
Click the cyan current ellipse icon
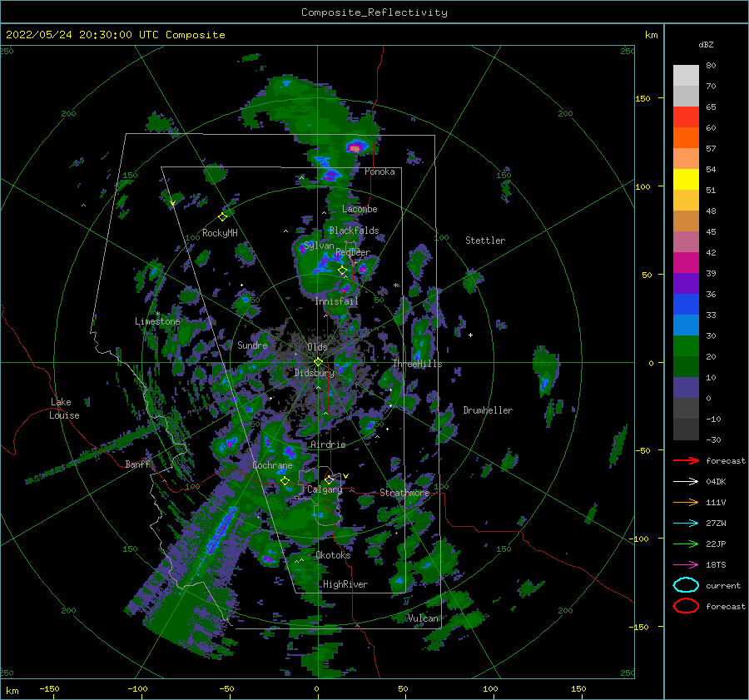686,585
